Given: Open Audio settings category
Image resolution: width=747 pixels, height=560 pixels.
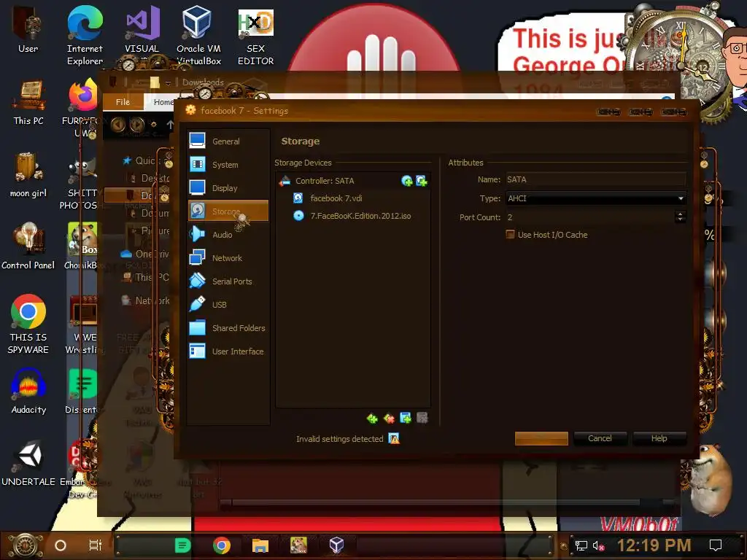Looking at the screenshot, I should click(x=228, y=234).
